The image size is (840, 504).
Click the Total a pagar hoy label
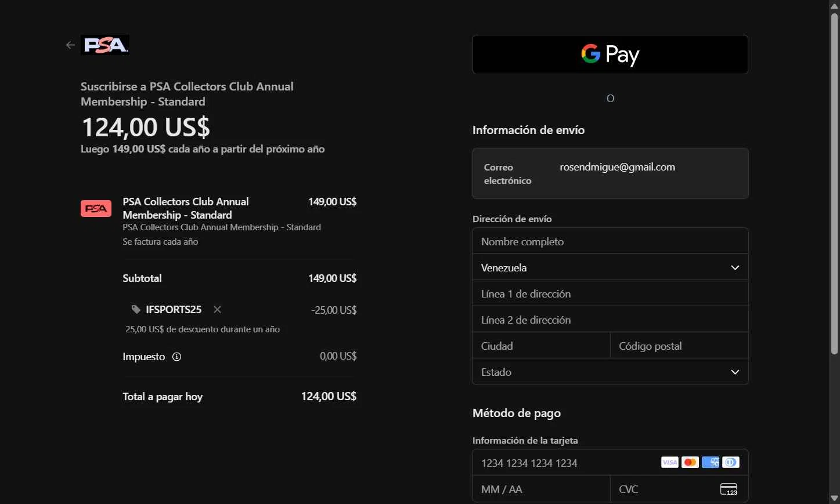pos(163,397)
